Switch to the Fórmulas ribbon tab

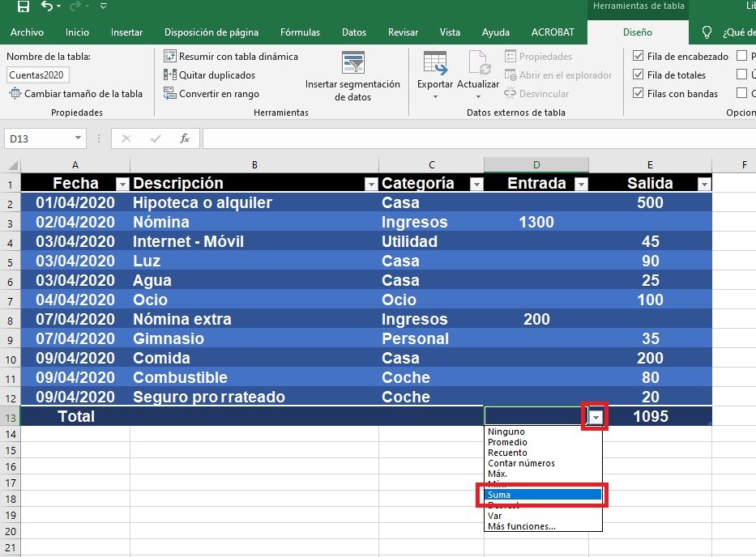[x=300, y=32]
